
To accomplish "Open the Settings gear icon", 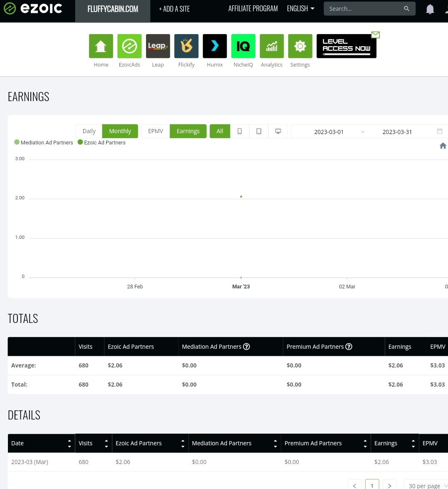I will click(x=300, y=46).
